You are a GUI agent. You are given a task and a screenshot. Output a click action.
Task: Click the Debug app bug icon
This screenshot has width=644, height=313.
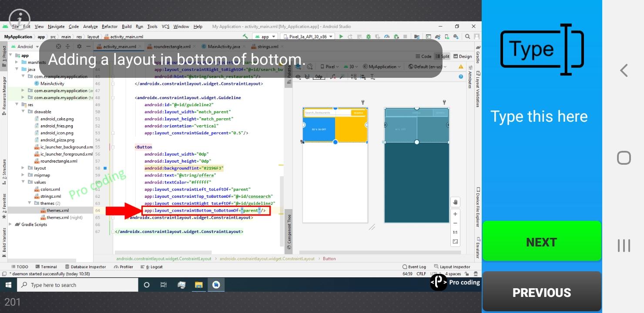click(x=369, y=37)
